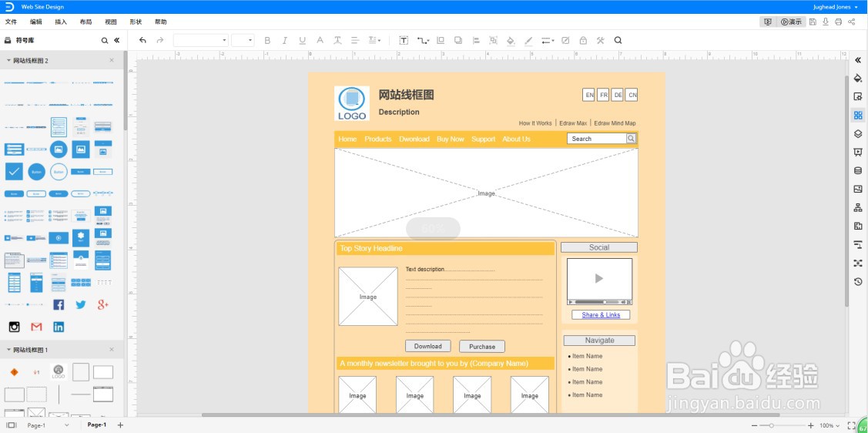
Task: Select the Facebook symbol
Action: click(x=59, y=304)
